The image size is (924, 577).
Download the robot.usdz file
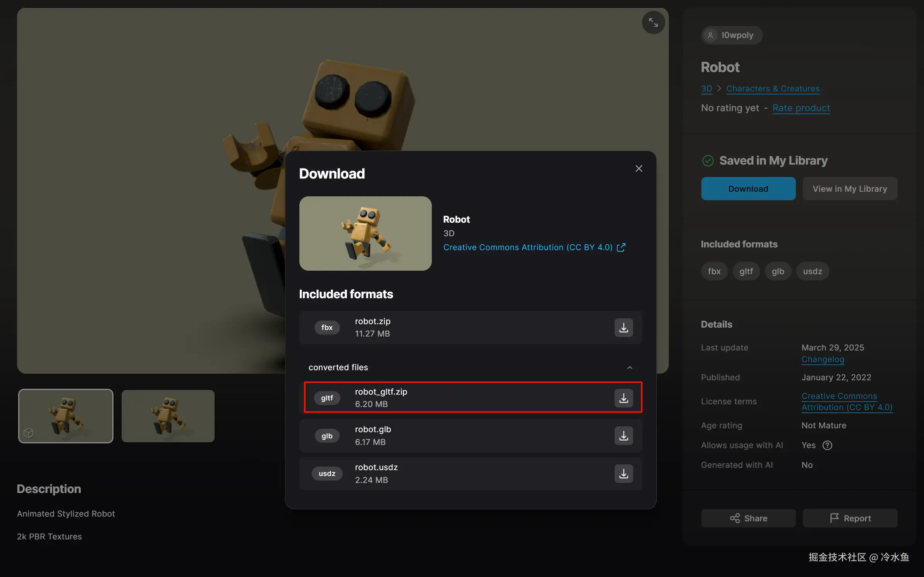tap(623, 474)
